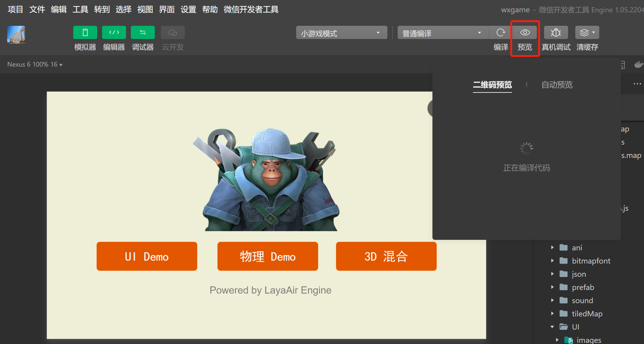Open the mini game mode dropdown

pyautogui.click(x=342, y=33)
